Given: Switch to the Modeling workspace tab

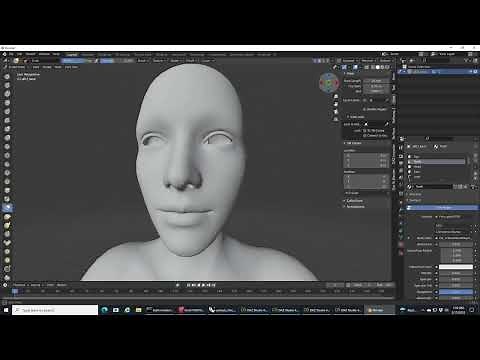Looking at the screenshot, I should pyautogui.click(x=88, y=54).
